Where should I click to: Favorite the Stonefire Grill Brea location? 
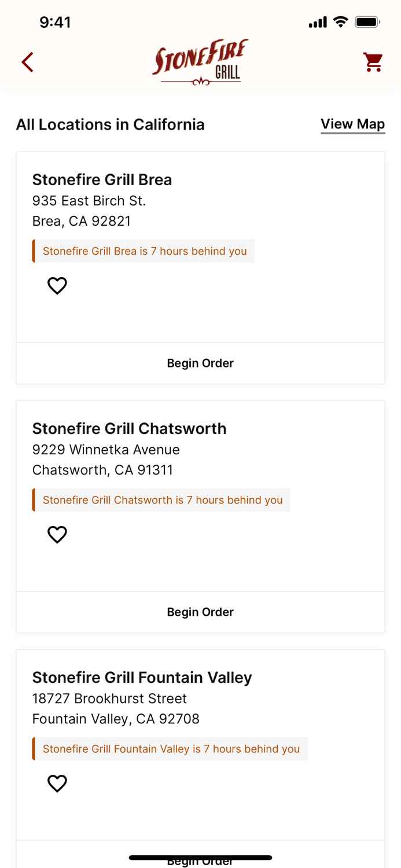tap(57, 285)
